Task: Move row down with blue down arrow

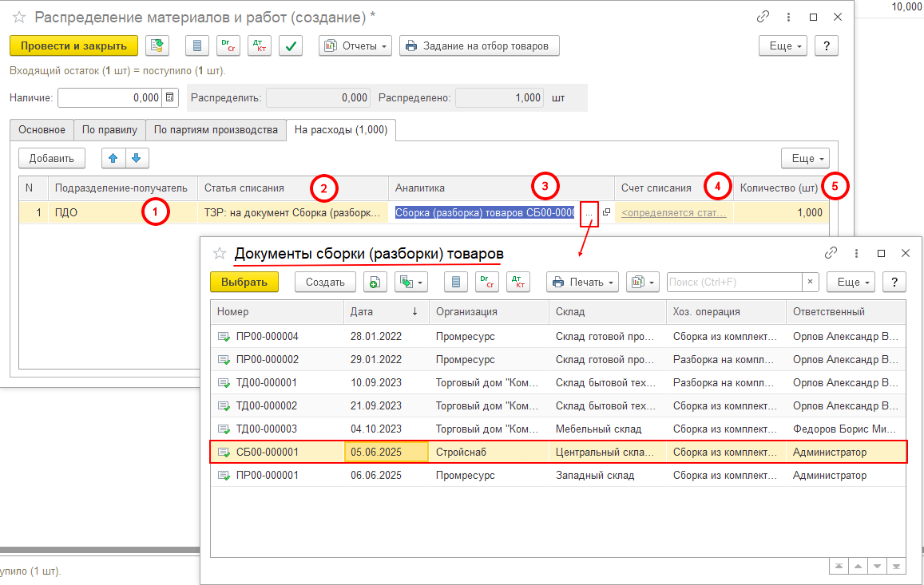Action: pos(137,158)
